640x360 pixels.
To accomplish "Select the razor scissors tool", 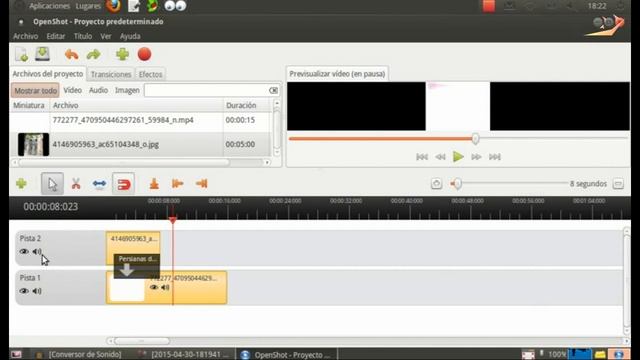I will 76,184.
